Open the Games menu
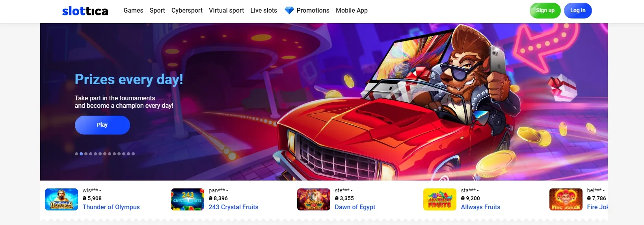The width and height of the screenshot is (644, 225). pos(133,11)
